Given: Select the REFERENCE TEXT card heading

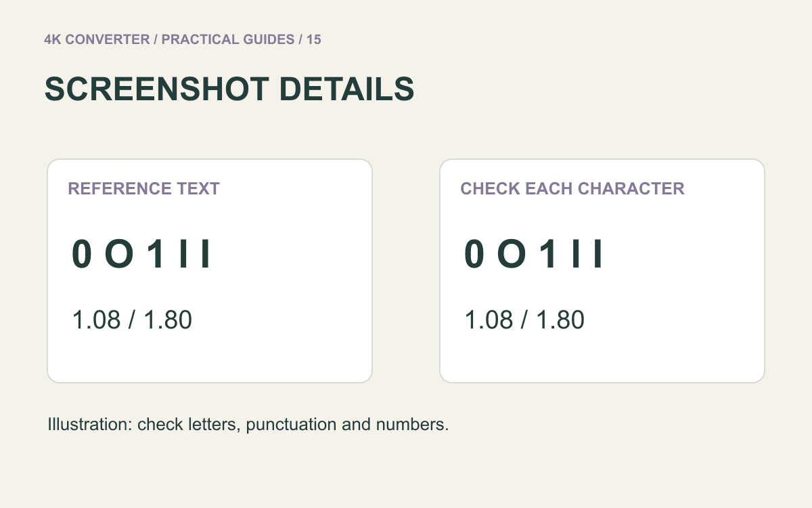Looking at the screenshot, I should (144, 188).
